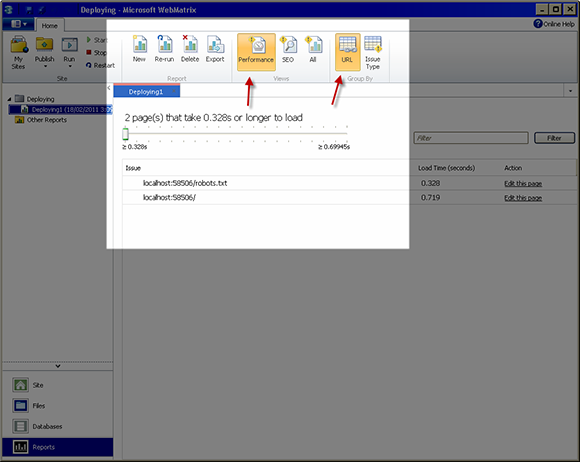Group report by URL
This screenshot has height=462, width=580.
coord(347,52)
